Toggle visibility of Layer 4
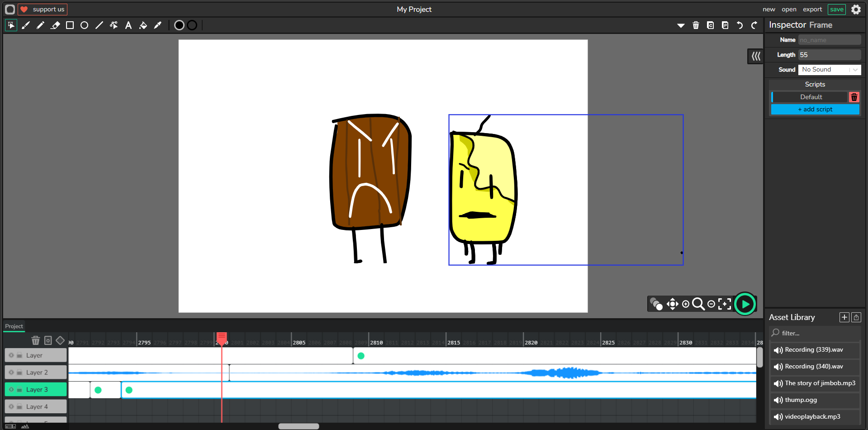868x430 pixels. pyautogui.click(x=11, y=406)
